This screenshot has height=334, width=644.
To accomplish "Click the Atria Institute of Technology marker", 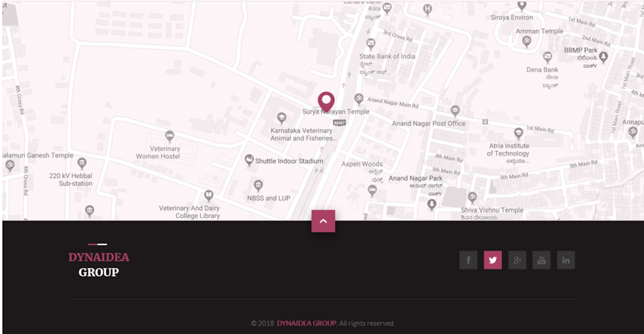I will pos(519,133).
